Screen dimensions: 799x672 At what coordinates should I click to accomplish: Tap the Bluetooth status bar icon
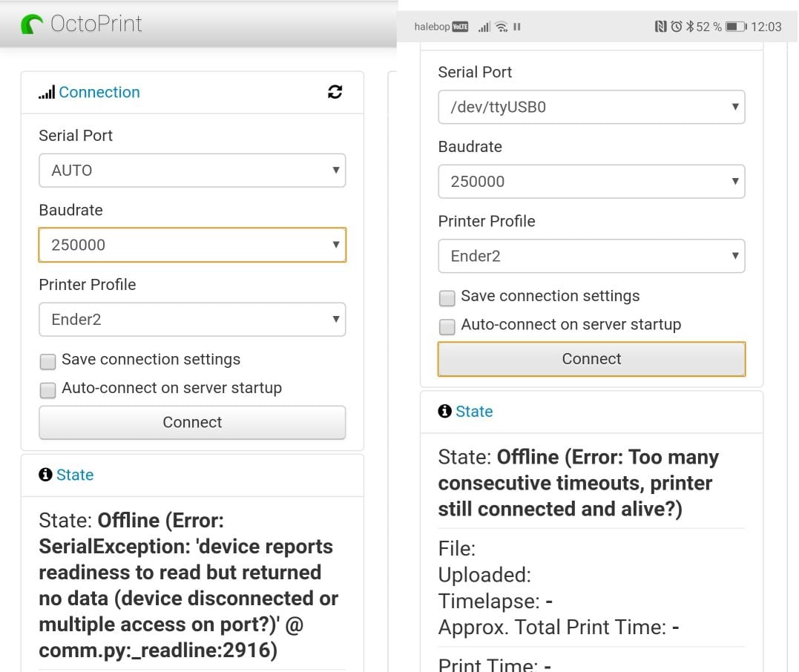[690, 27]
